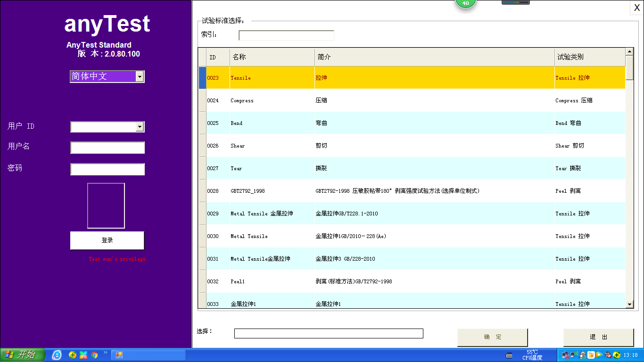
Task: Expand the 用户 ID combo box
Action: [140, 127]
